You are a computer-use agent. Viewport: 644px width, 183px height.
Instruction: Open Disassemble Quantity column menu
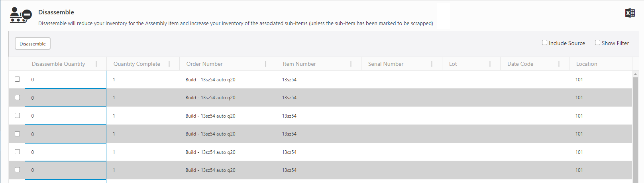[x=96, y=64]
